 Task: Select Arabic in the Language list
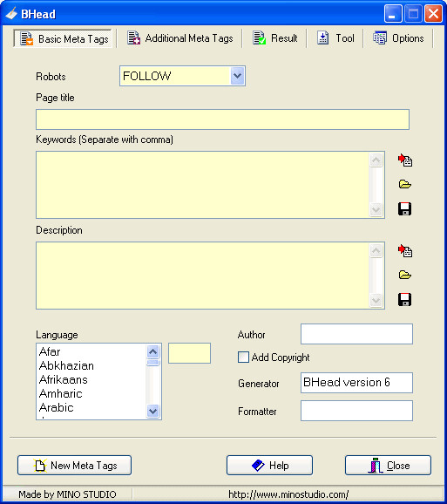click(91, 407)
